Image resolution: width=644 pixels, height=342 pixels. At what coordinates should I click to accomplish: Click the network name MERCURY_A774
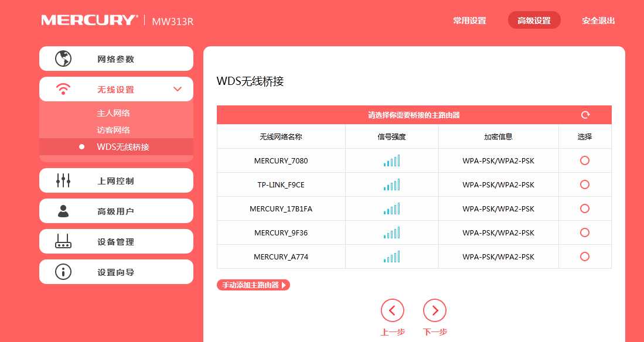coord(281,257)
